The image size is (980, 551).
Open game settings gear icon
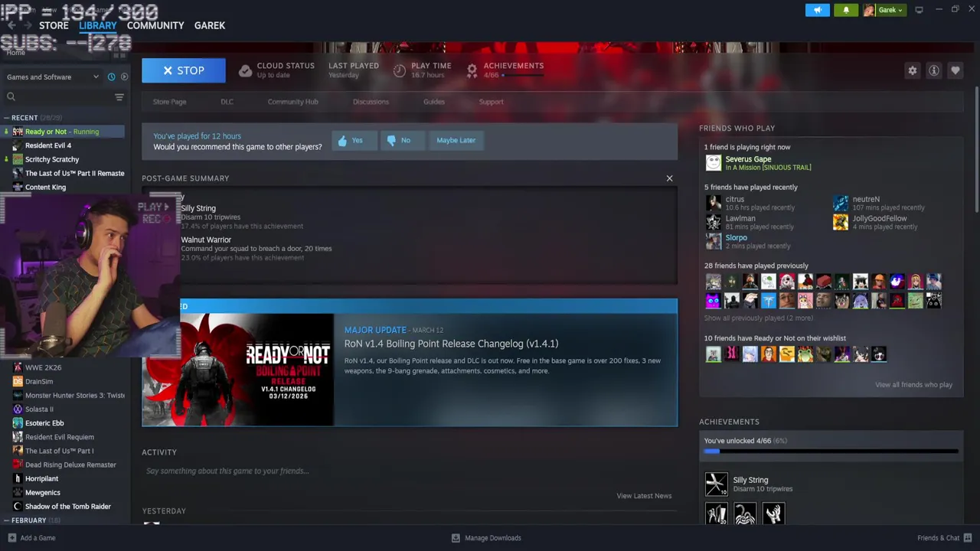tap(912, 70)
